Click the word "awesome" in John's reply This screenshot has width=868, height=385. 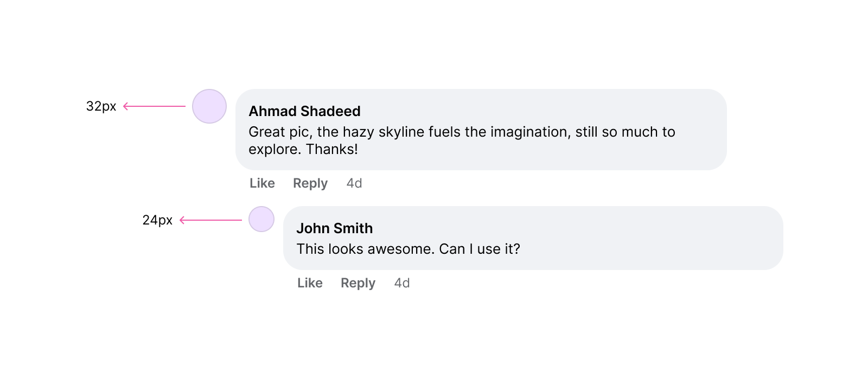(400, 249)
